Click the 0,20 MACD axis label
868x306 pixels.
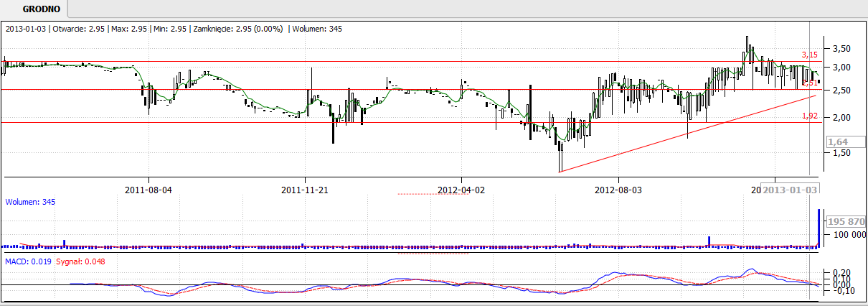click(841, 273)
